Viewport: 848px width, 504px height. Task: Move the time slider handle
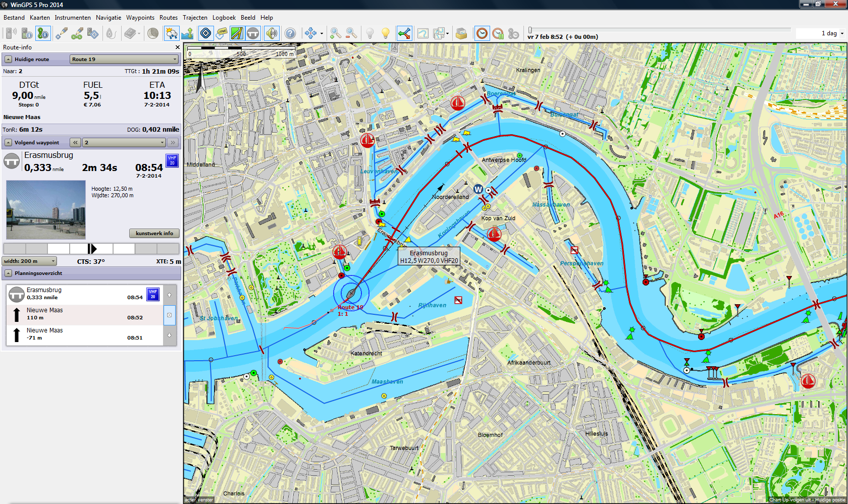click(x=530, y=30)
